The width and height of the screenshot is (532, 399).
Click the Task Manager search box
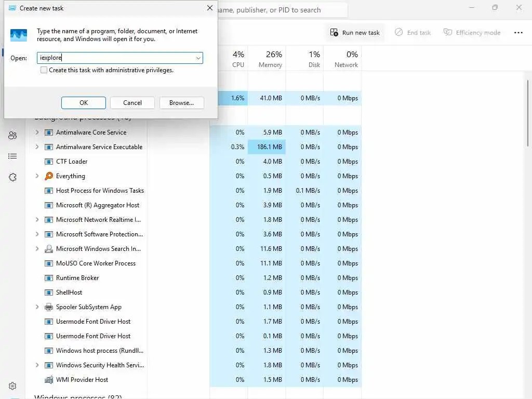point(282,10)
